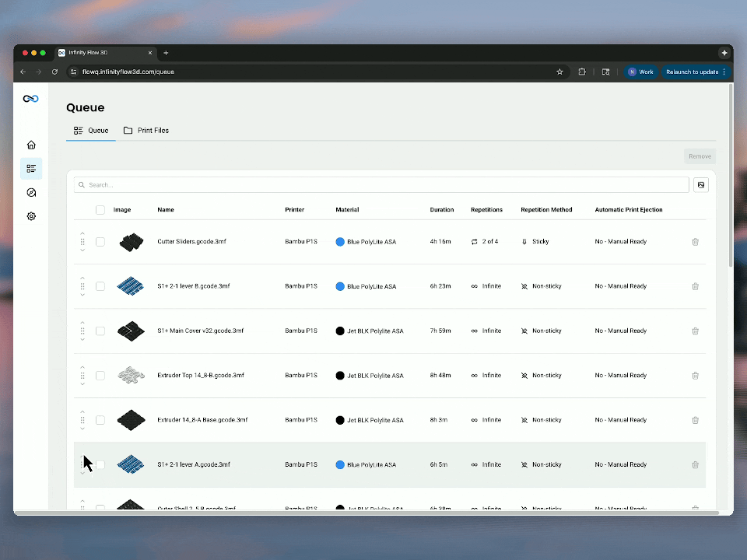
Task: Go back in browser history
Action: tap(23, 72)
